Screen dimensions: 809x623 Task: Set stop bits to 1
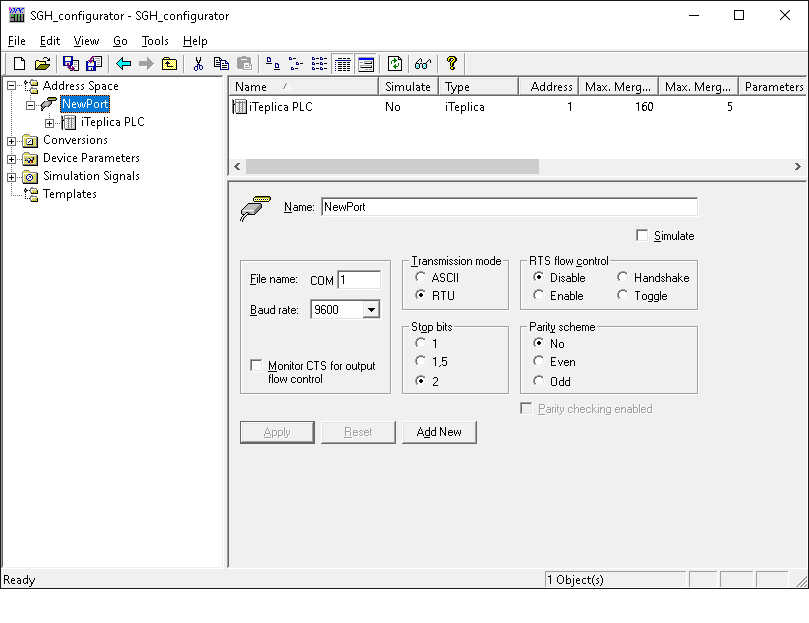420,343
